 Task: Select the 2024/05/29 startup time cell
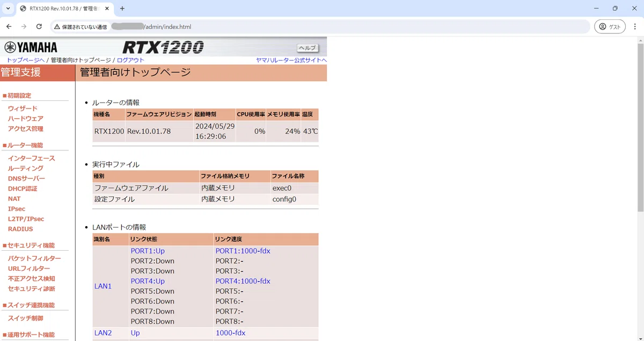pos(215,132)
